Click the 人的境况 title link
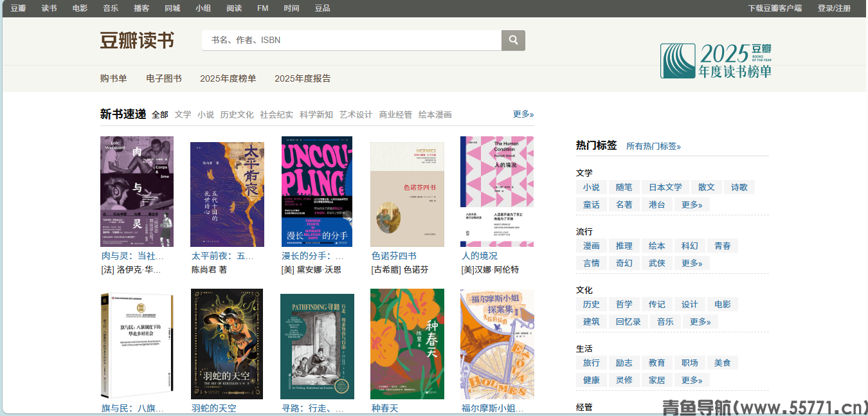This screenshot has height=416, width=868. [x=480, y=256]
